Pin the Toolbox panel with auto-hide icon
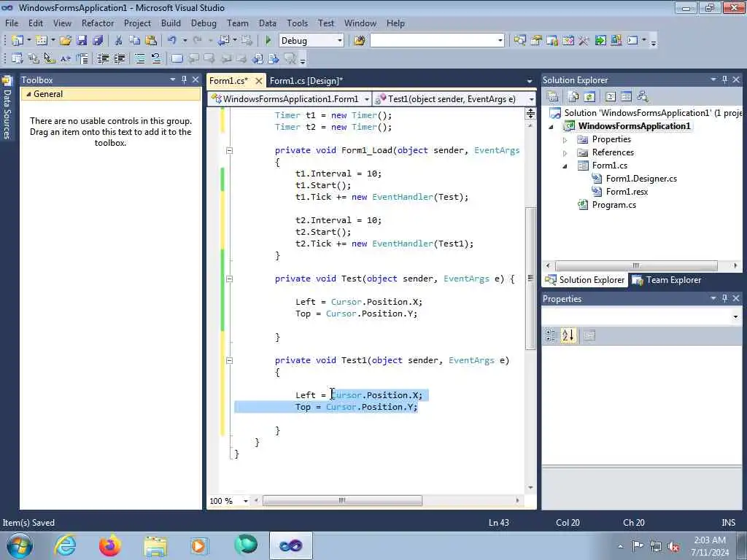 click(184, 79)
